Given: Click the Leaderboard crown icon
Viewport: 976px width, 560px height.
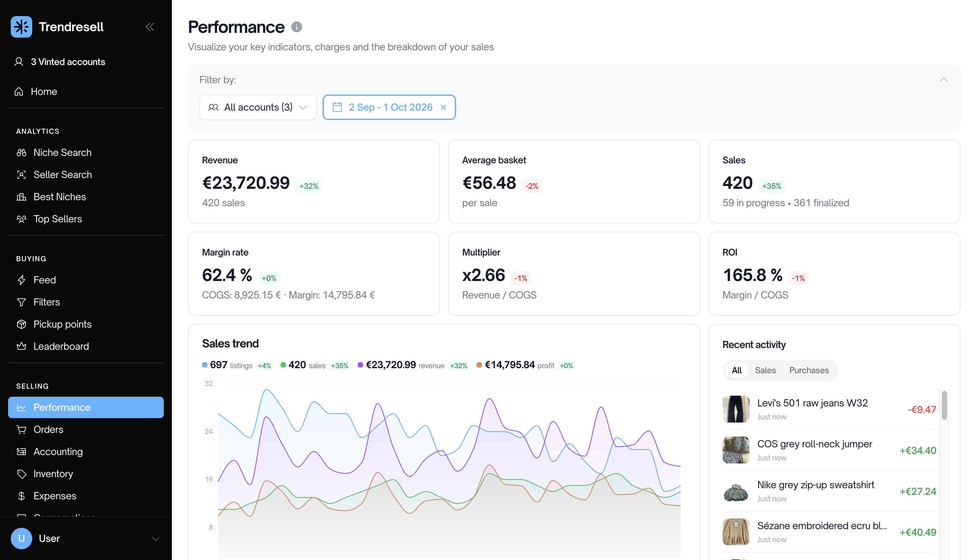Looking at the screenshot, I should coord(21,346).
